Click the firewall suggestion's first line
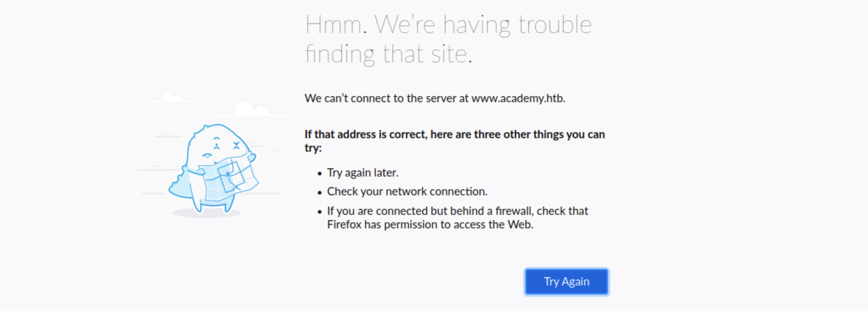Viewport: 868px width, 311px height. (457, 211)
